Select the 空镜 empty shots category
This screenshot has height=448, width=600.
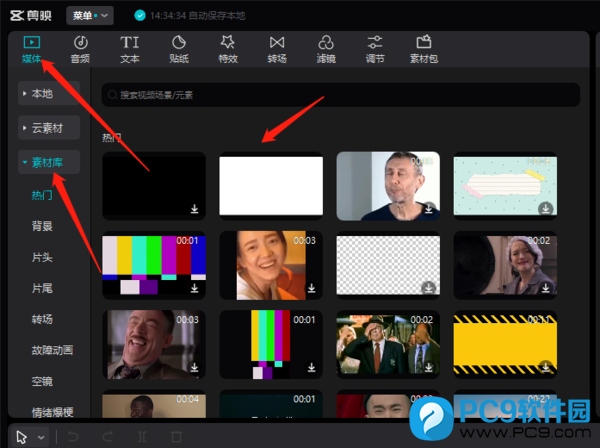tap(42, 381)
